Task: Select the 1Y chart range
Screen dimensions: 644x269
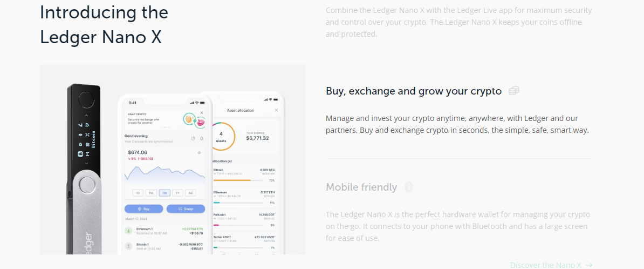Action: click(177, 193)
